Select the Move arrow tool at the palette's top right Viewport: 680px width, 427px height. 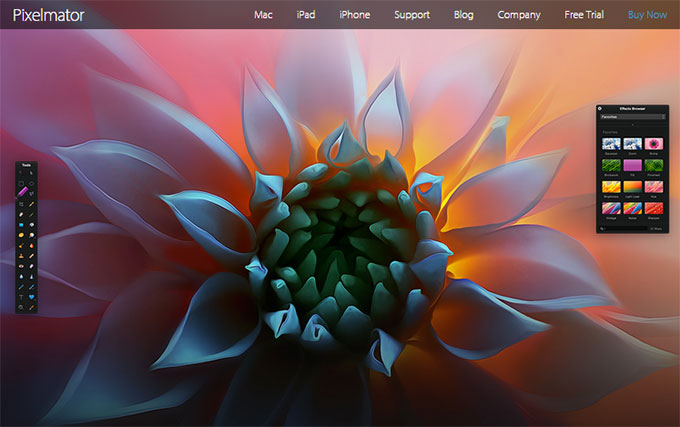coord(31,173)
